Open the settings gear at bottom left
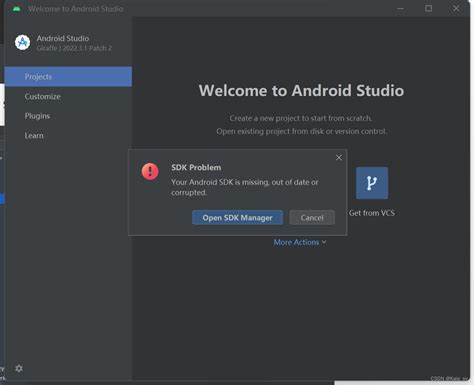Viewport: 474px width, 385px height. pos(19,368)
